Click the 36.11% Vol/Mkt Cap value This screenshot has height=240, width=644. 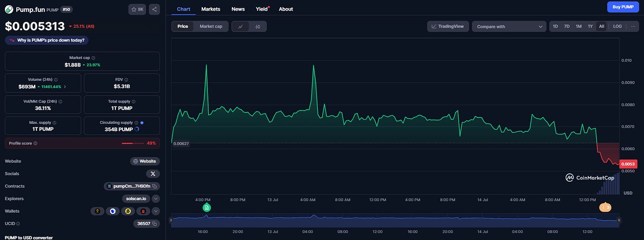pyautogui.click(x=42, y=108)
